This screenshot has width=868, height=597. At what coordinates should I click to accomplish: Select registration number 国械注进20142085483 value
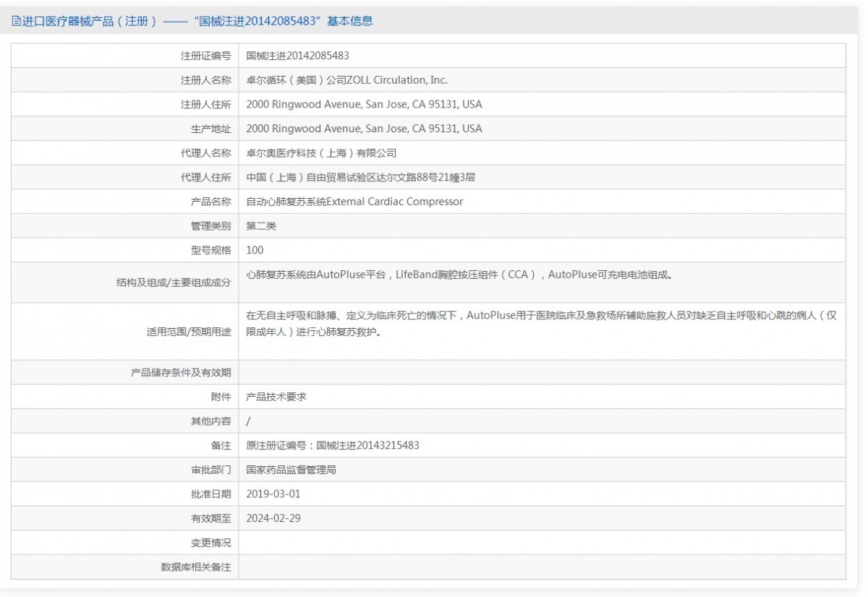(297, 56)
